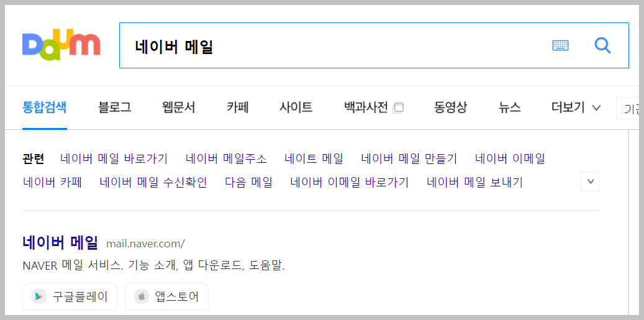Click the App Store apple icon

point(142,296)
